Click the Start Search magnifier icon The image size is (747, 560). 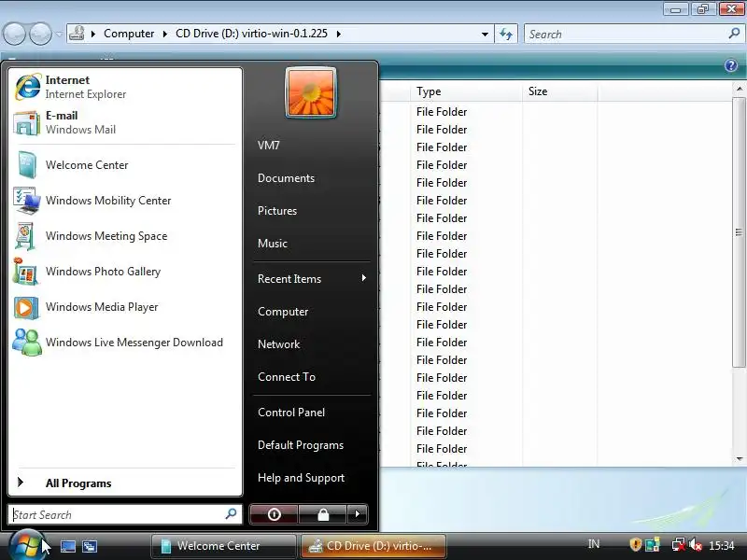[x=231, y=514]
